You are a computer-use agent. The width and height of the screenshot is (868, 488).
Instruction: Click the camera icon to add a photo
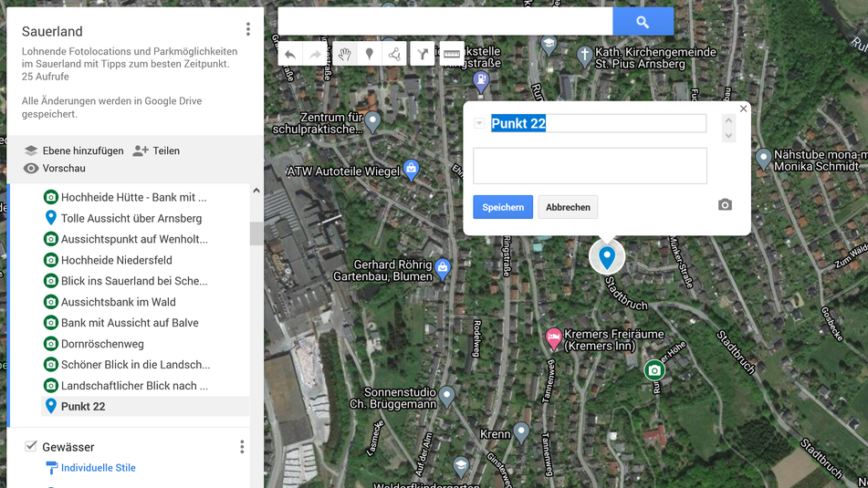[x=725, y=205]
